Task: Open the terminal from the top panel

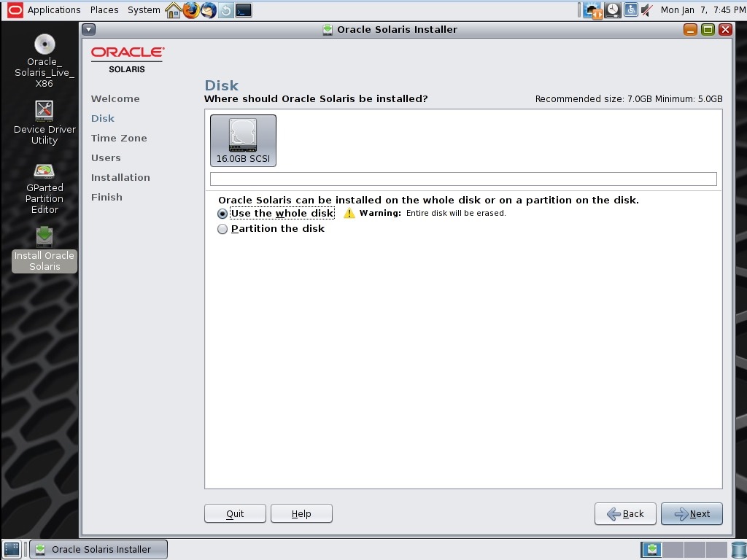Action: tap(244, 10)
